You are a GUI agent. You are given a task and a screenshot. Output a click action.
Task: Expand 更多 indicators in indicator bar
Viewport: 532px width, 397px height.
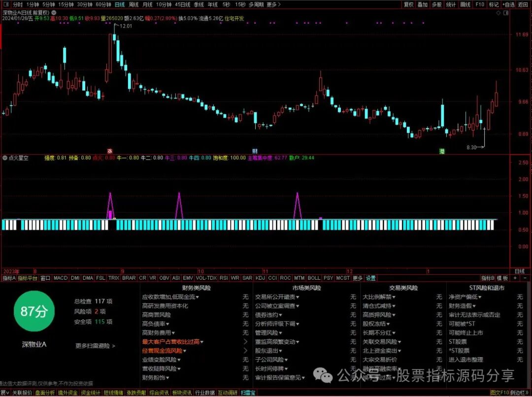pos(358,278)
